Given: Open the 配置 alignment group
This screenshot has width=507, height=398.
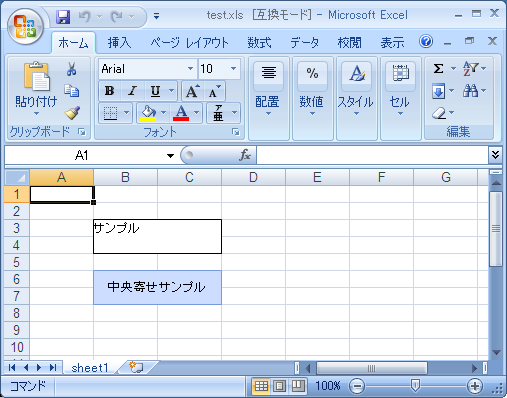Looking at the screenshot, I should [x=268, y=98].
